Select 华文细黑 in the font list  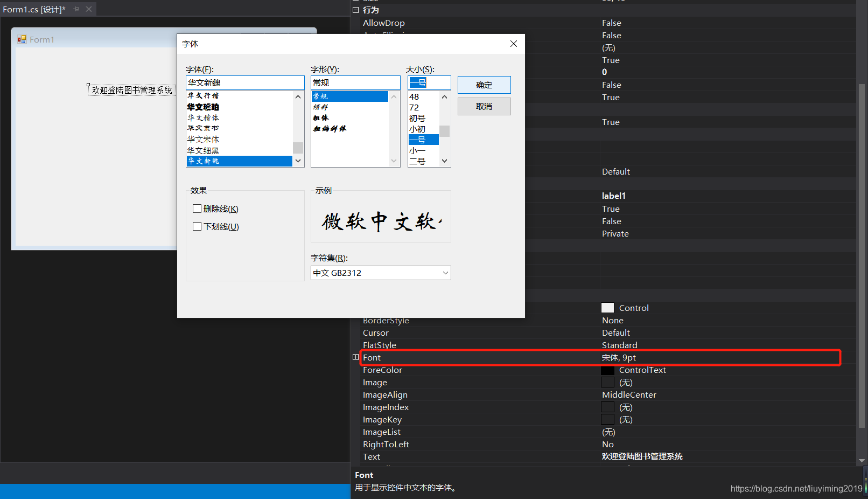coord(240,150)
